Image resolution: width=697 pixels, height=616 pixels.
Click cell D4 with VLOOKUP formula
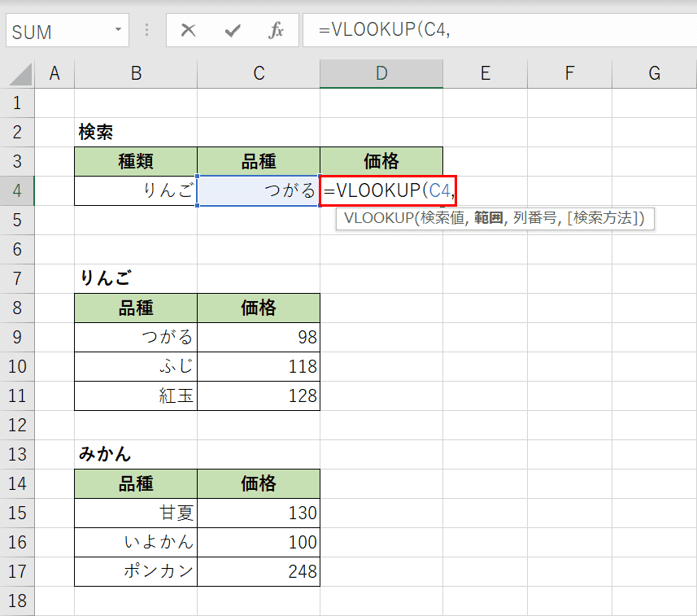pyautogui.click(x=388, y=190)
